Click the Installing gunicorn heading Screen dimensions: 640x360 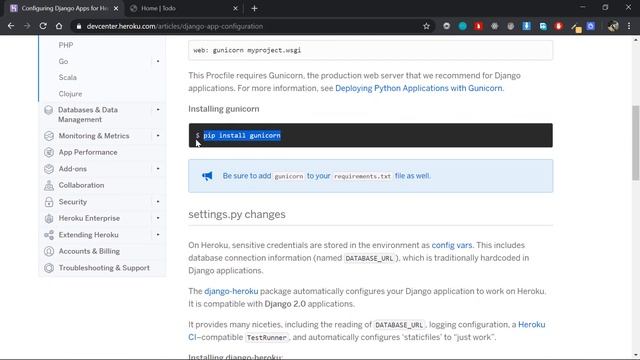tap(224, 109)
